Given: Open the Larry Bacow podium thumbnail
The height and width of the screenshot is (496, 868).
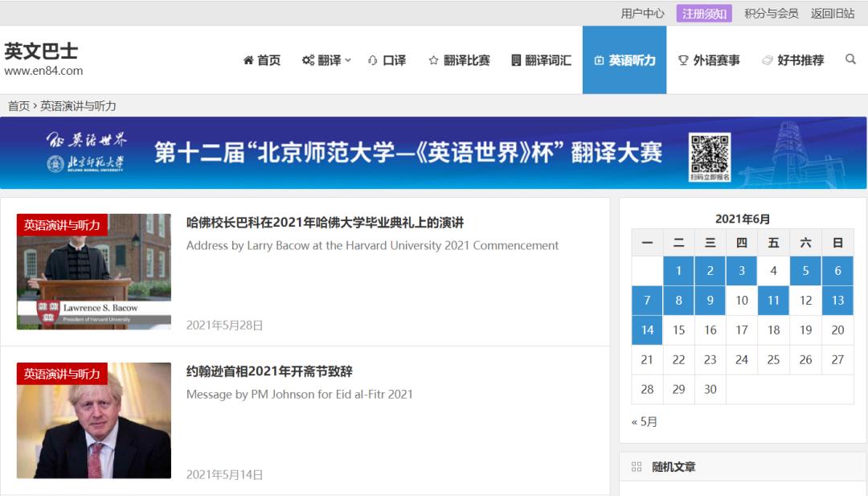Looking at the screenshot, I should [x=94, y=272].
